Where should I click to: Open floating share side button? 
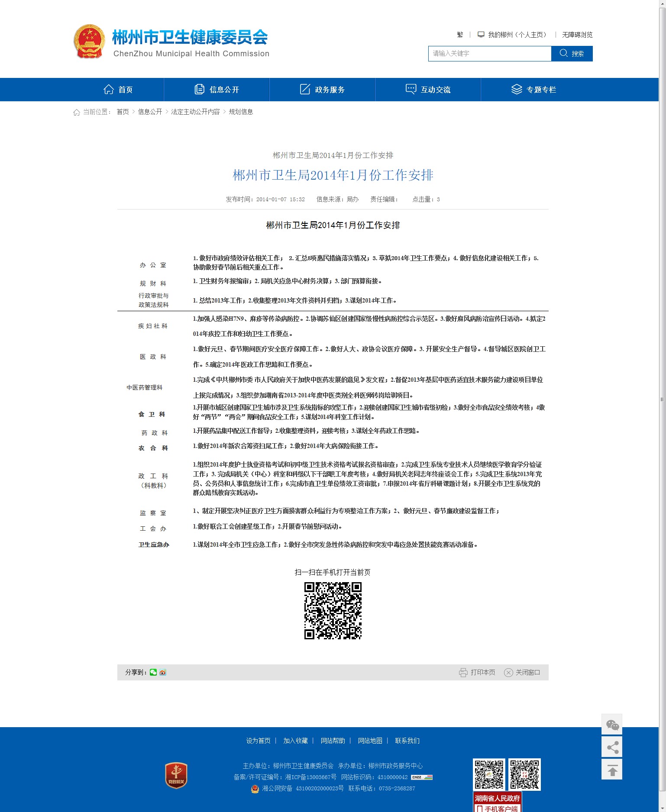(612, 747)
